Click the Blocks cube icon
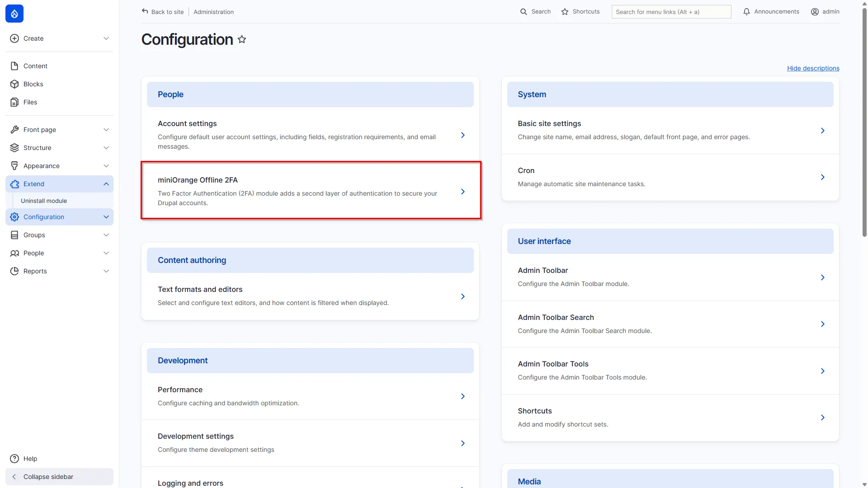This screenshot has width=868, height=488. tap(14, 84)
